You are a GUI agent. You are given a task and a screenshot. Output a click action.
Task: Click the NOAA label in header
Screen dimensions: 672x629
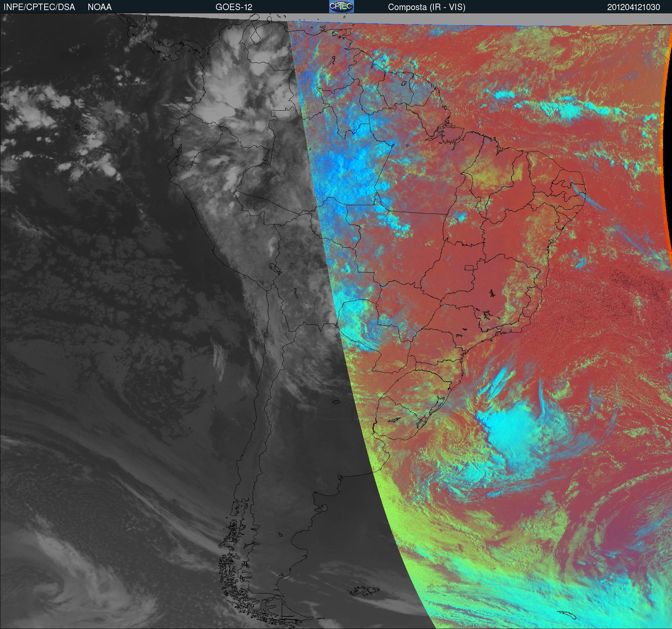click(100, 7)
